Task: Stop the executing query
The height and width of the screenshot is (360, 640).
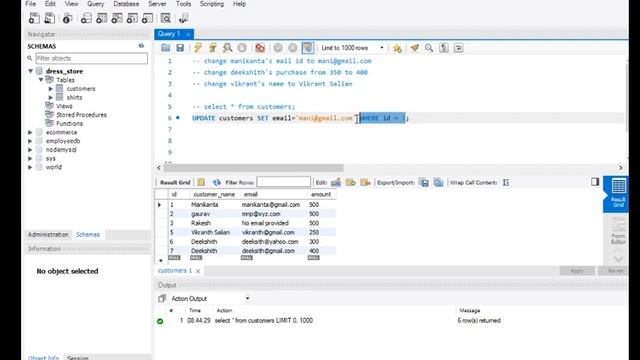Action: 242,48
